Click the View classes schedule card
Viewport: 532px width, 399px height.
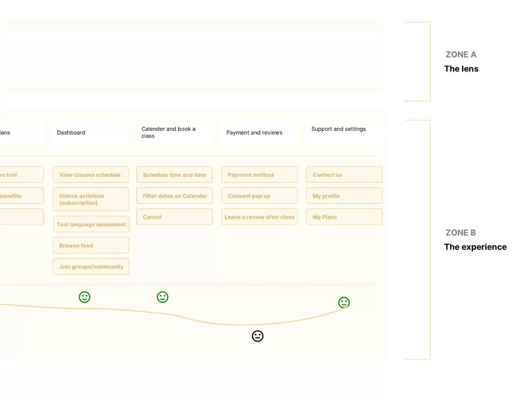(91, 175)
